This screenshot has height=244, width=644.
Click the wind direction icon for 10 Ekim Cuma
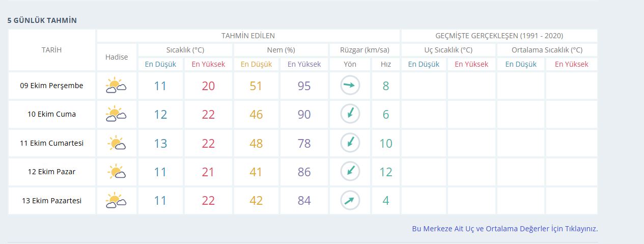350,114
